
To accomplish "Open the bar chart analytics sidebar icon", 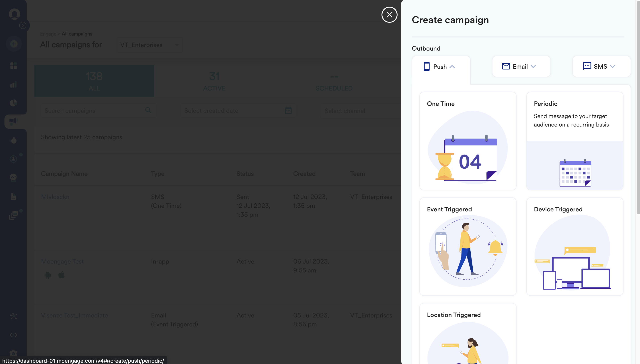I will pos(14,84).
